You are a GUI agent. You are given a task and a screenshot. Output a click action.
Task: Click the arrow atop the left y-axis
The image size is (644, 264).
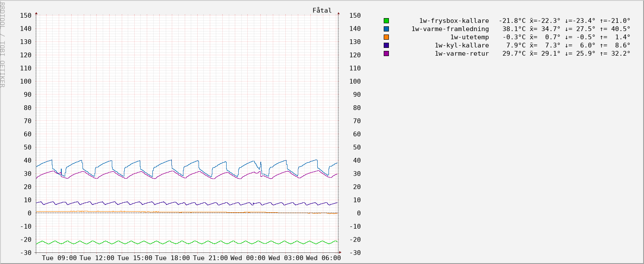[36, 13]
